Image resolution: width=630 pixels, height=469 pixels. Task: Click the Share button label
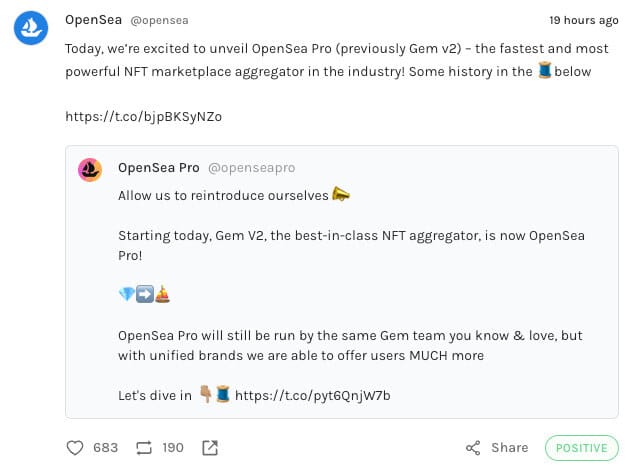tap(509, 448)
